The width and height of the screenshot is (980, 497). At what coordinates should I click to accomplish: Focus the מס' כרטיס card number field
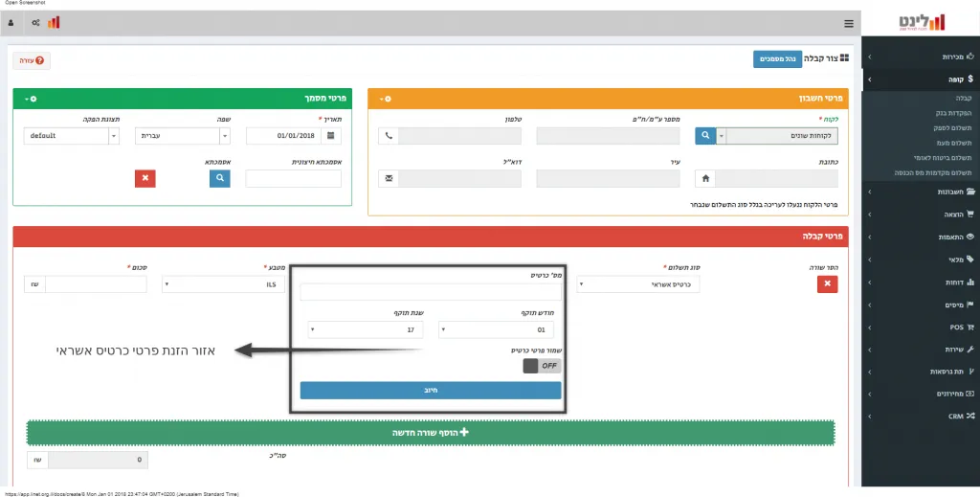(x=431, y=292)
